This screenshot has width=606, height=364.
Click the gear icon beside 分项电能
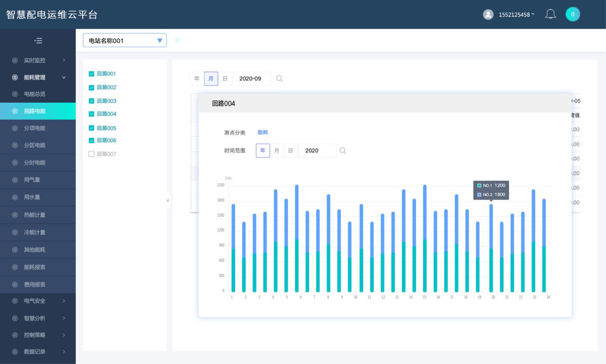point(15,128)
